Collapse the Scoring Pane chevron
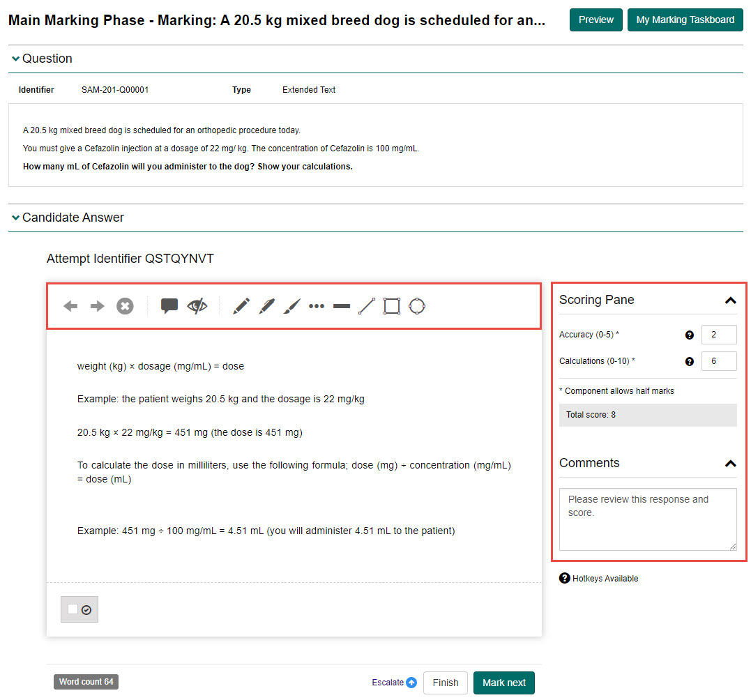Image resolution: width=751 pixels, height=700 pixels. pyautogui.click(x=730, y=300)
